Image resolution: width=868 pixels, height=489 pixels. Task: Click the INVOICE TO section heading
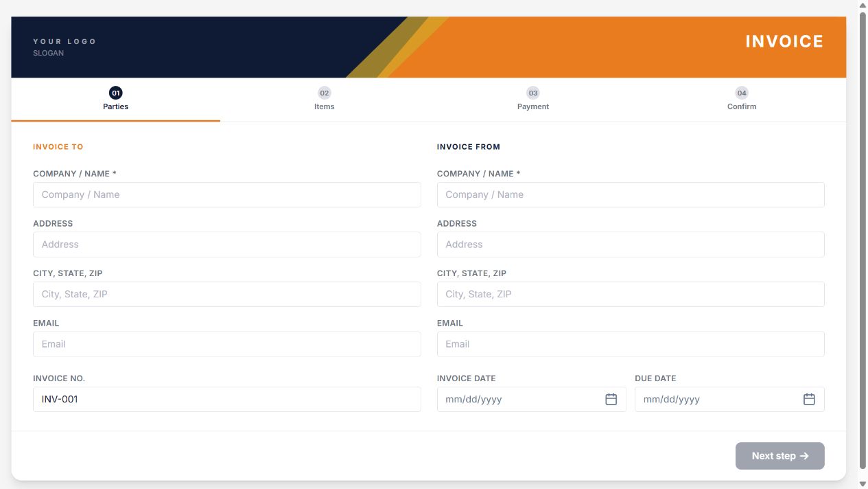58,147
